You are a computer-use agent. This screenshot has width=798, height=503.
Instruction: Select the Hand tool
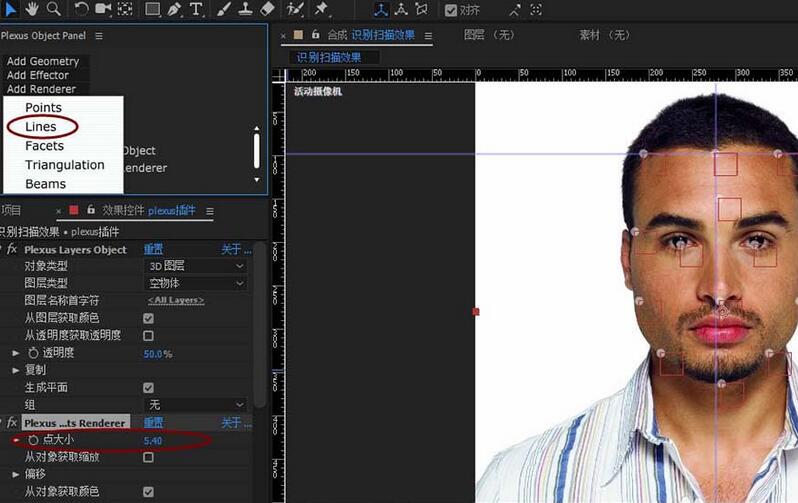tap(31, 10)
